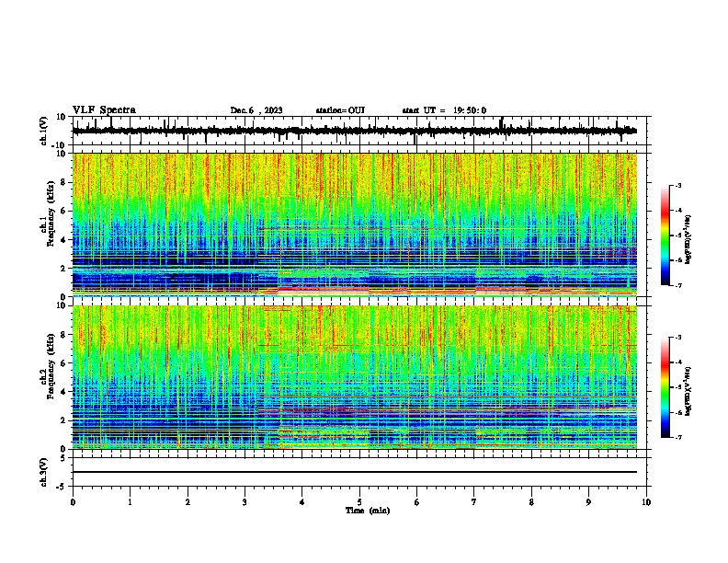Click the "2" kHz tick on ch.2 frequency axis
Screen dimensions: 728x563
point(63,420)
